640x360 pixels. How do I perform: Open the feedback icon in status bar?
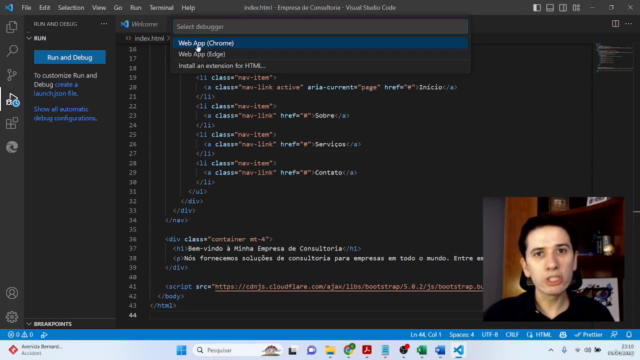pyautogui.click(x=614, y=335)
